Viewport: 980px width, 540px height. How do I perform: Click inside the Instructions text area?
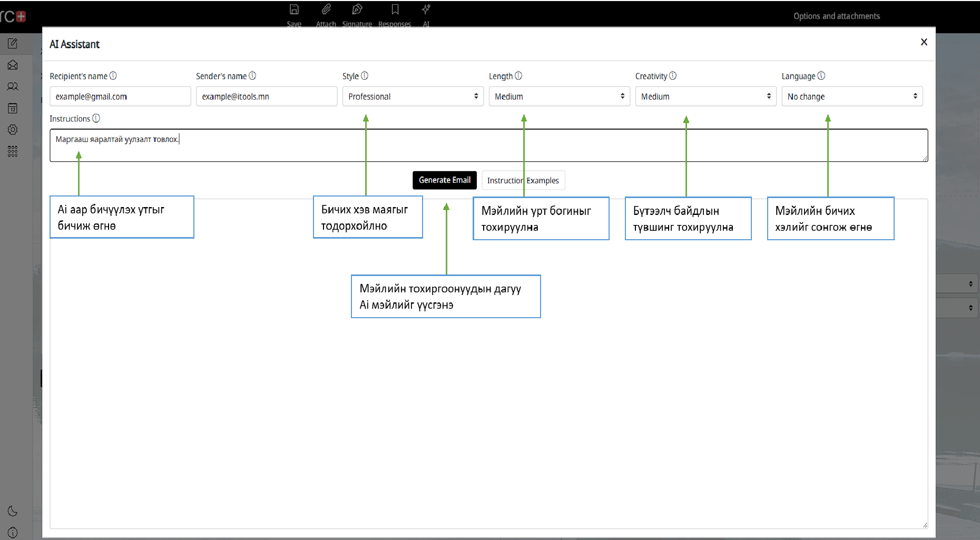pos(489,145)
